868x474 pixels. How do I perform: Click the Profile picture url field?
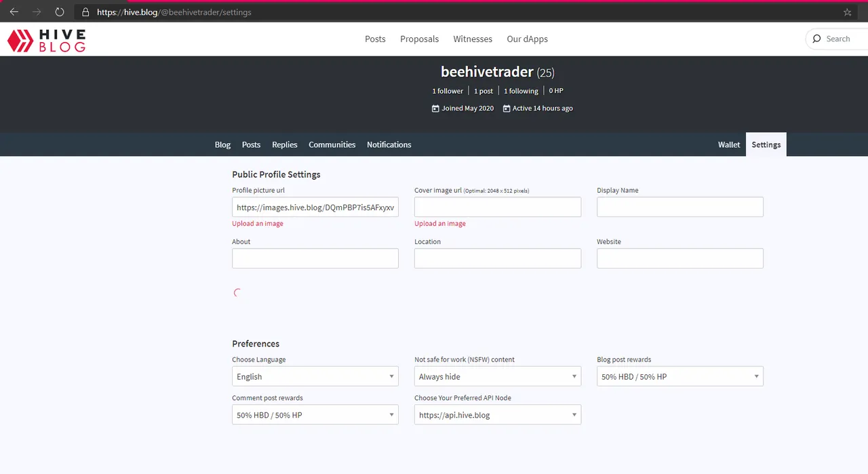(315, 208)
